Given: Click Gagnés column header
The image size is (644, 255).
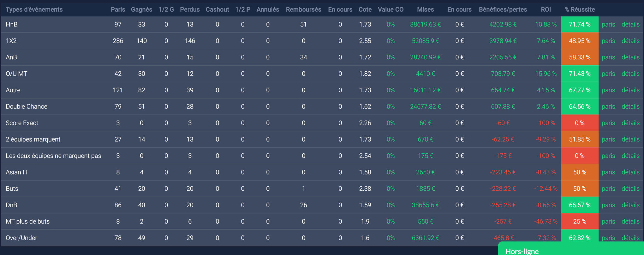Looking at the screenshot, I should pyautogui.click(x=141, y=10).
